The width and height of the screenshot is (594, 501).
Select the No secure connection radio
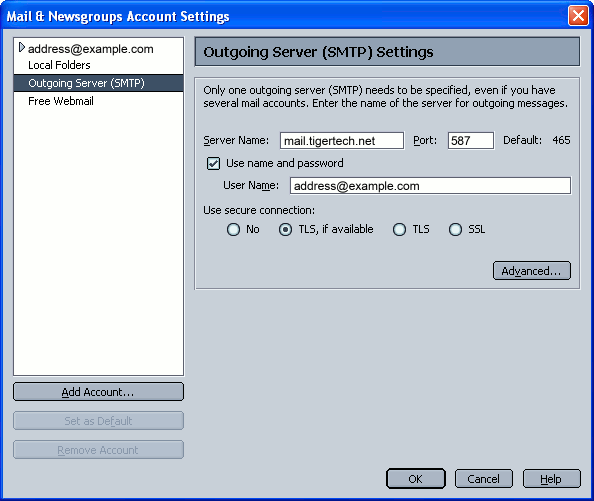click(x=233, y=229)
